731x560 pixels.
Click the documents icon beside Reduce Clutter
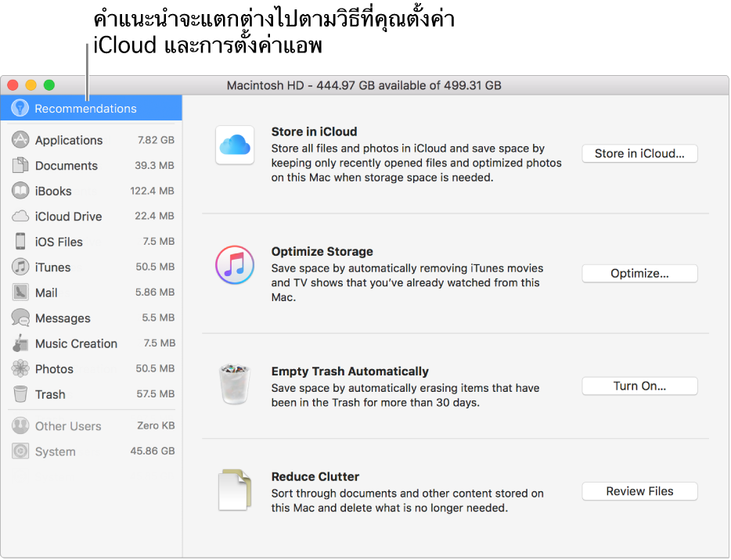pyautogui.click(x=235, y=490)
